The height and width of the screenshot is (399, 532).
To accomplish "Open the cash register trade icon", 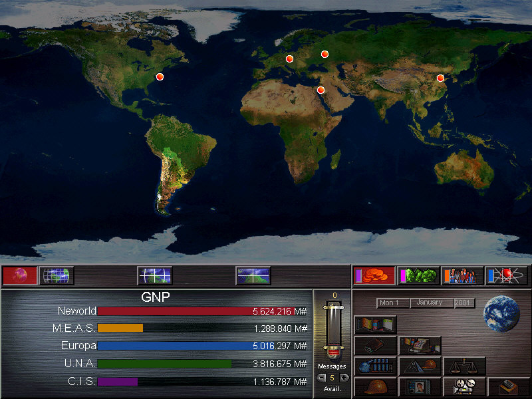I will 420,346.
